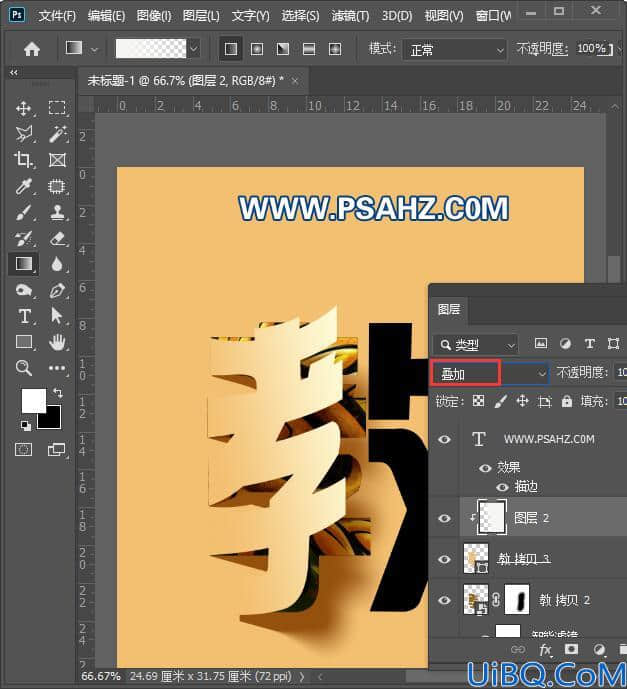The image size is (627, 689).
Task: Switch to the 图层 panel tab
Action: [449, 309]
